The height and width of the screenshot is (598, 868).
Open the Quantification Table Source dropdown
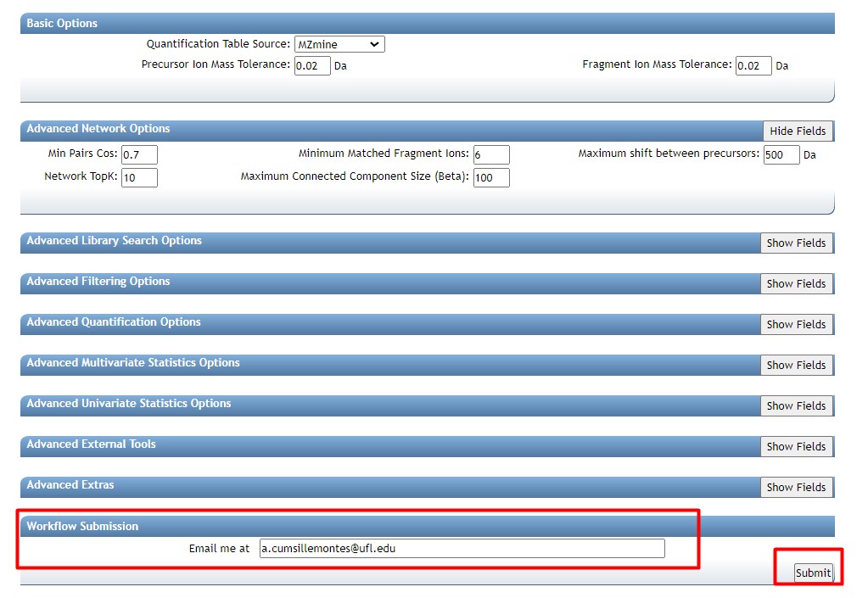(x=339, y=44)
